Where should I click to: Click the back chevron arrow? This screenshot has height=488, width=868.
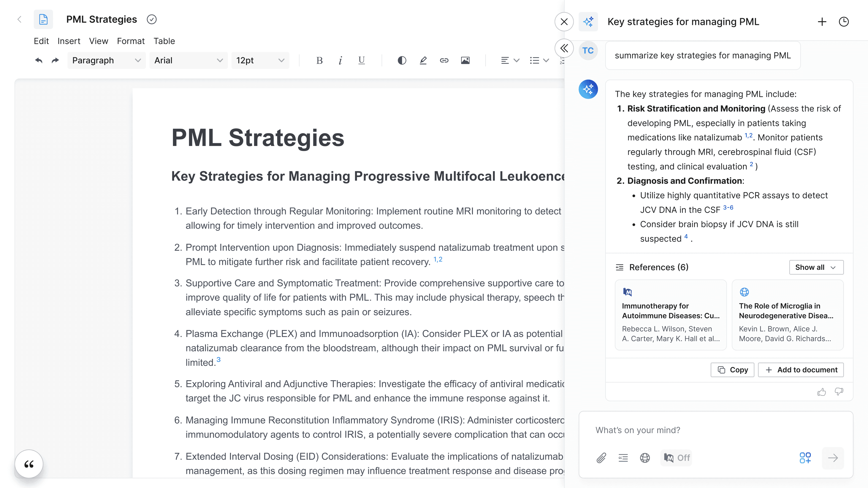coord(19,19)
